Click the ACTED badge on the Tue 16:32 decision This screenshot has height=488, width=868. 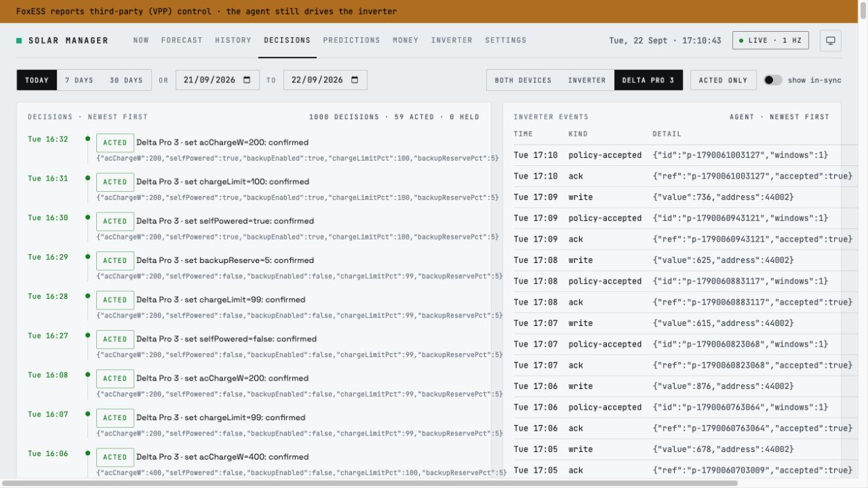115,143
